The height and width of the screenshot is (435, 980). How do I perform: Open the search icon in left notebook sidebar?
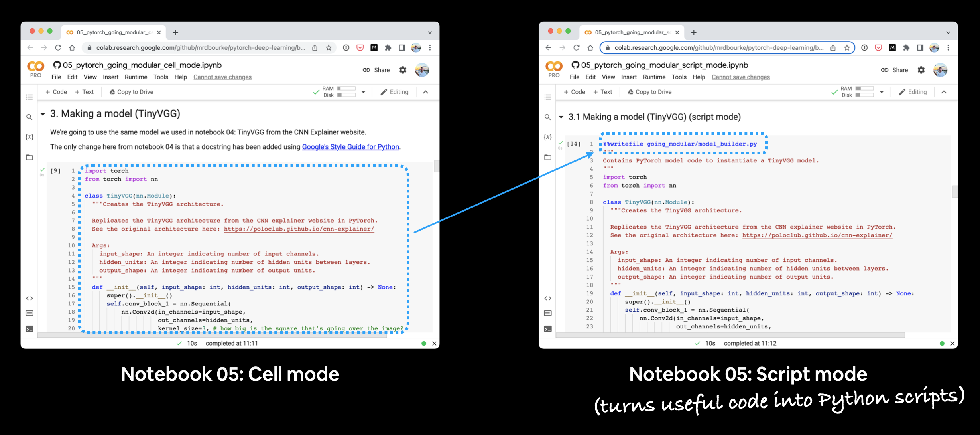(x=29, y=117)
